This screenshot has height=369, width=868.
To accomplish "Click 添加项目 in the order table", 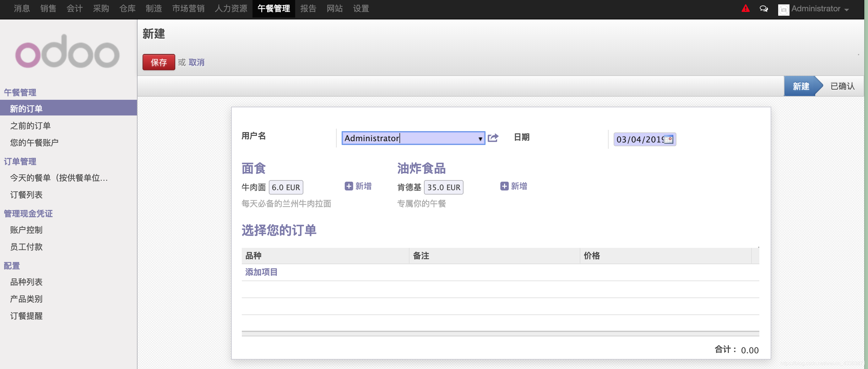I will [261, 272].
